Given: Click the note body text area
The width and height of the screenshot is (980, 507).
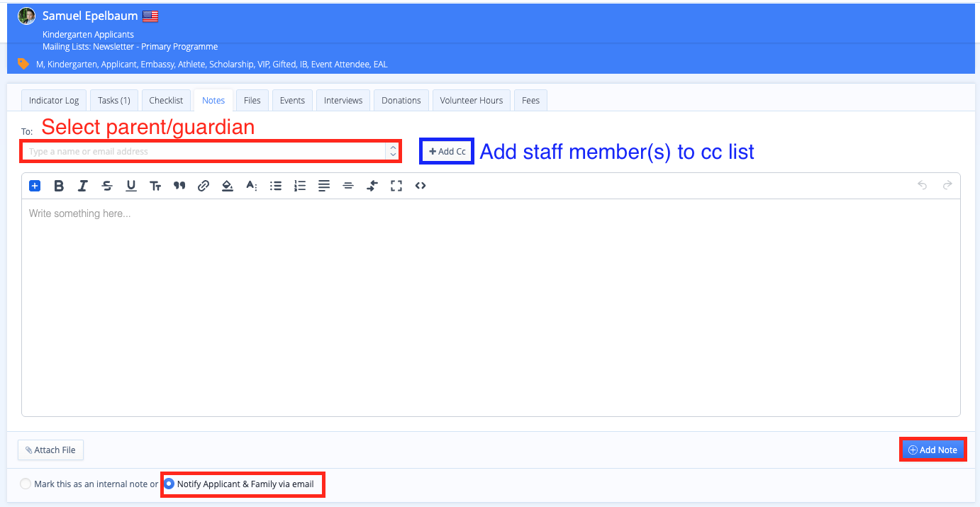Looking at the screenshot, I should point(491,305).
